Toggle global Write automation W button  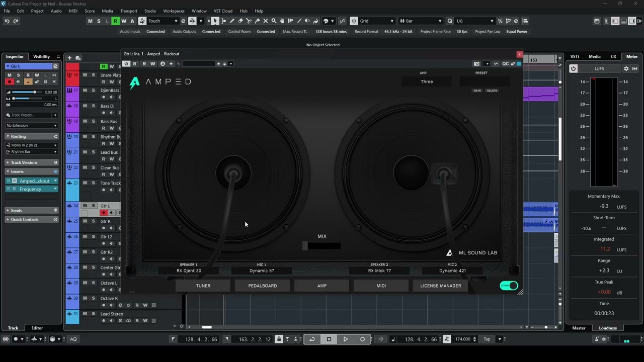(124, 21)
